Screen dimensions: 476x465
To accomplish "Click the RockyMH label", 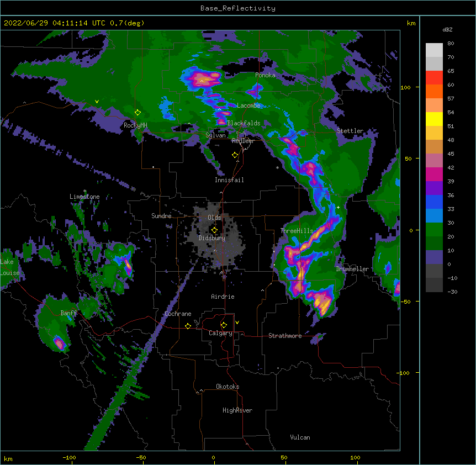I will [135, 125].
